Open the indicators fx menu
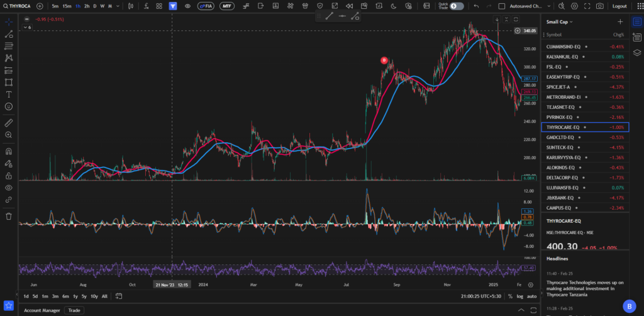 [x=146, y=6]
